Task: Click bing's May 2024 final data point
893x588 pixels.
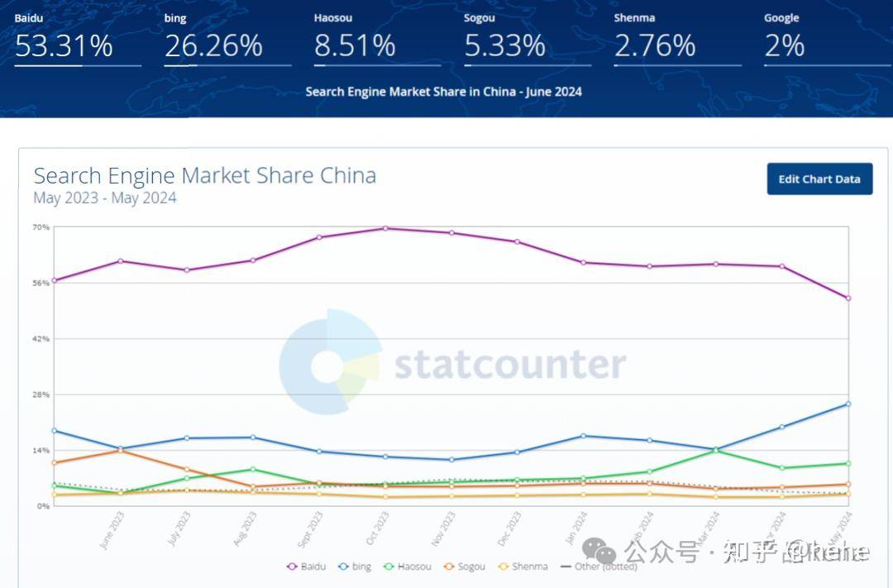Action: (848, 404)
